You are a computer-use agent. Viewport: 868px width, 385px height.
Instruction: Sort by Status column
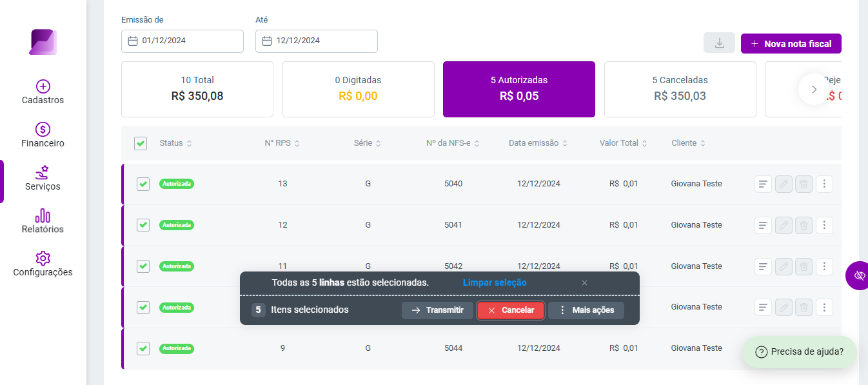tap(175, 143)
